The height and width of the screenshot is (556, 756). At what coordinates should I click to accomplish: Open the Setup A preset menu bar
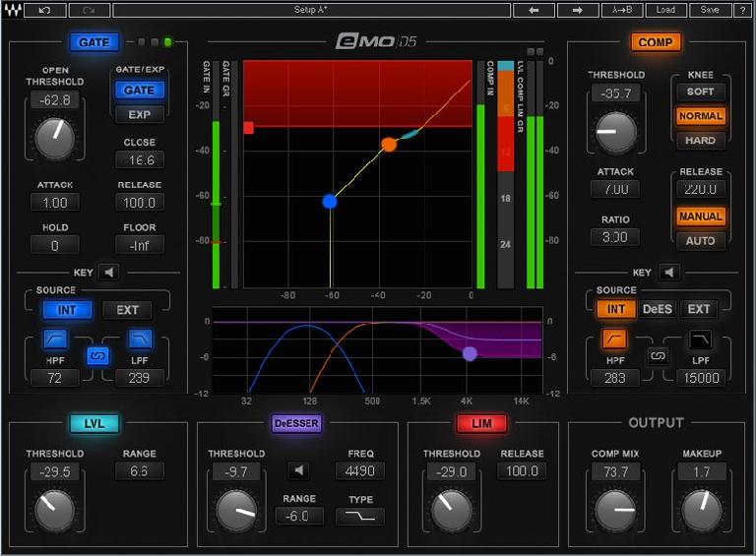[311, 10]
